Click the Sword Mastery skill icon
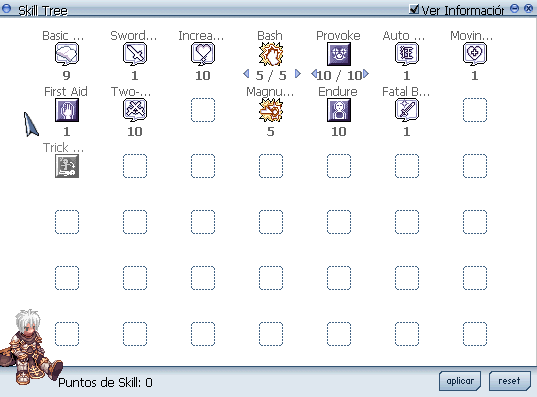537x397 pixels. [x=135, y=54]
